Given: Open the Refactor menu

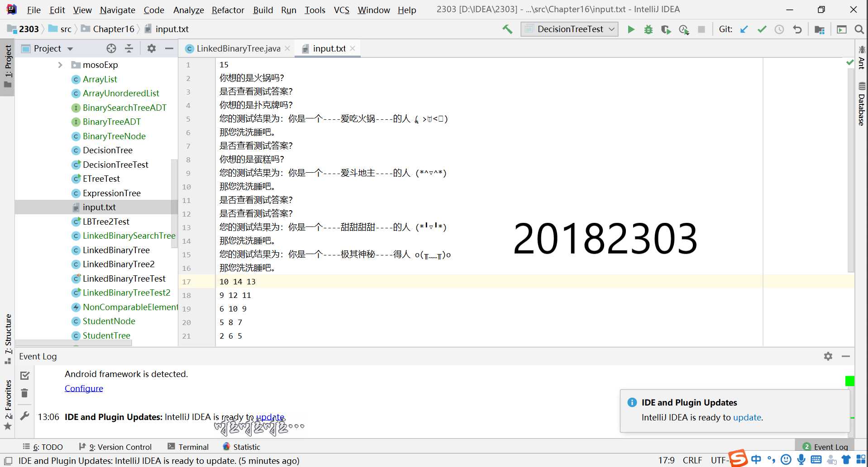Looking at the screenshot, I should [x=228, y=10].
